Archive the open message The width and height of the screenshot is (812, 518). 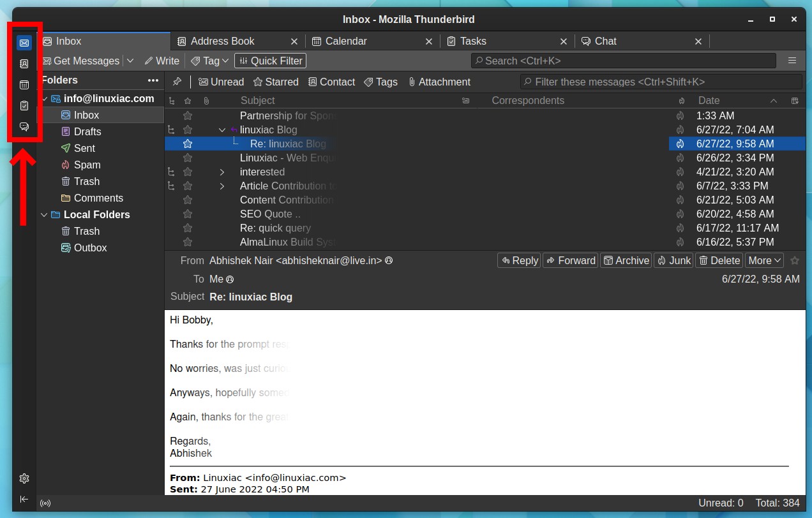pyautogui.click(x=626, y=260)
